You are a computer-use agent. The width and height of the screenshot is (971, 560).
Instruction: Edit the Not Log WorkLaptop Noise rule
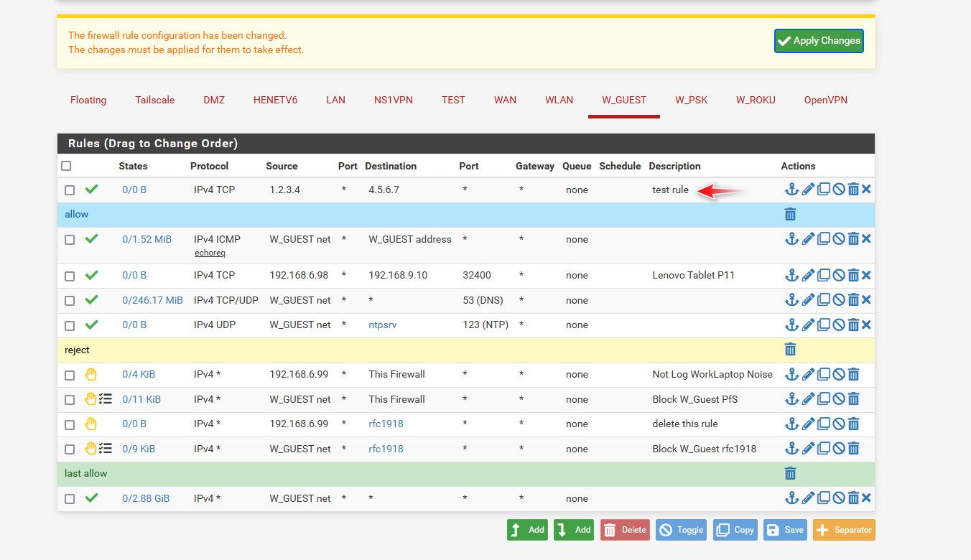[808, 374]
